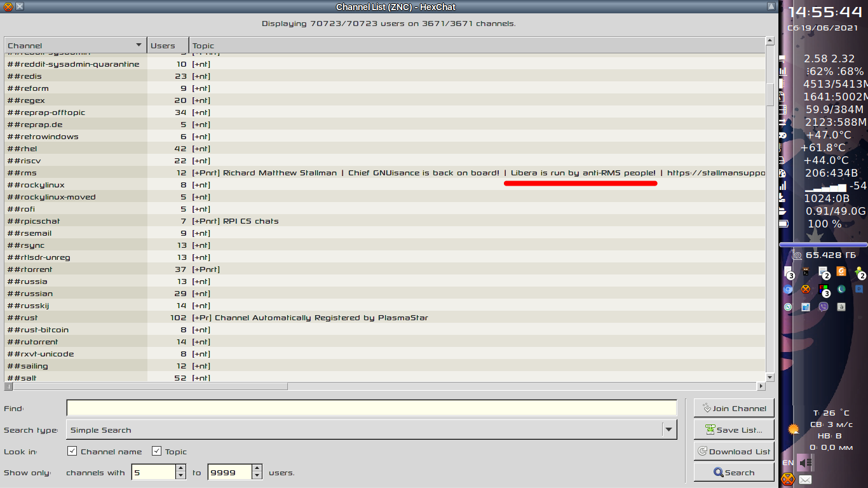
Task: Select the ##rust channel row
Action: (x=384, y=318)
